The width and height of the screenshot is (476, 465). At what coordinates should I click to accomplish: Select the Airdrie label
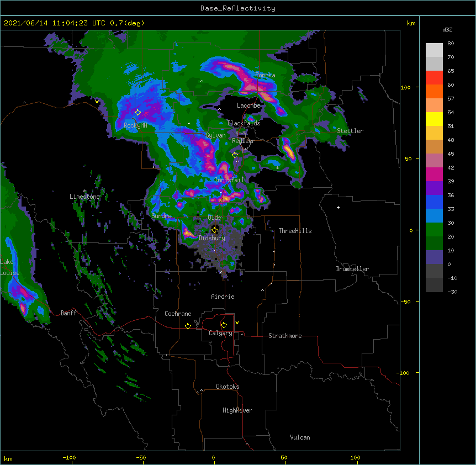[223, 297]
